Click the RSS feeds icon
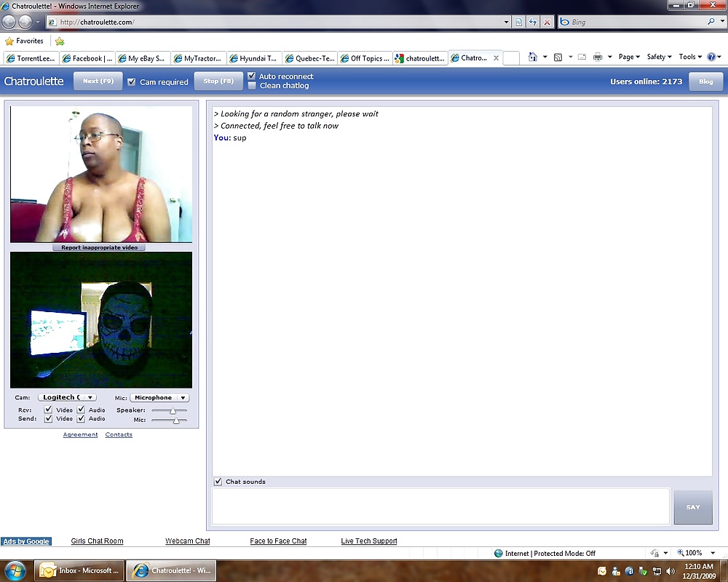The image size is (728, 582). [558, 57]
